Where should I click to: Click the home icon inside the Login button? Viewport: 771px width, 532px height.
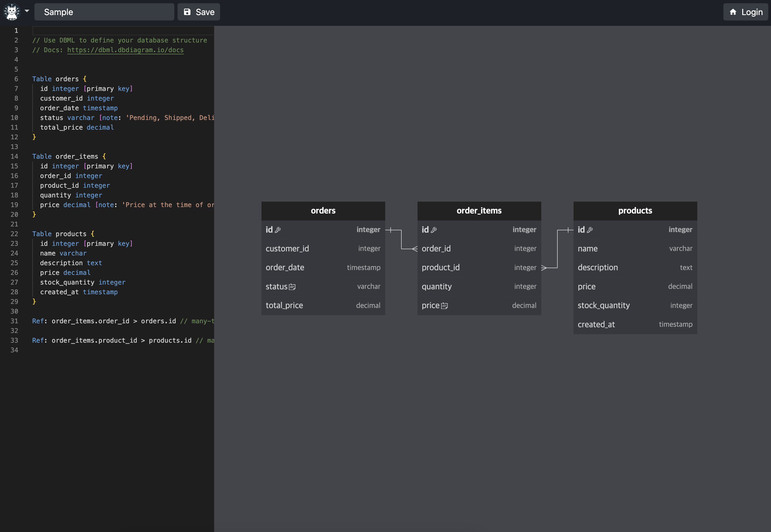733,12
